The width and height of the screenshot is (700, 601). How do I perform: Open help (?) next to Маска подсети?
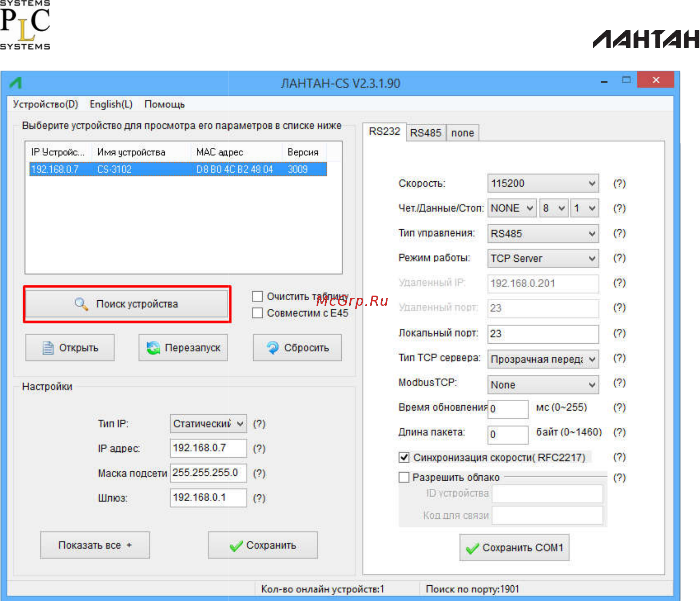[259, 473]
